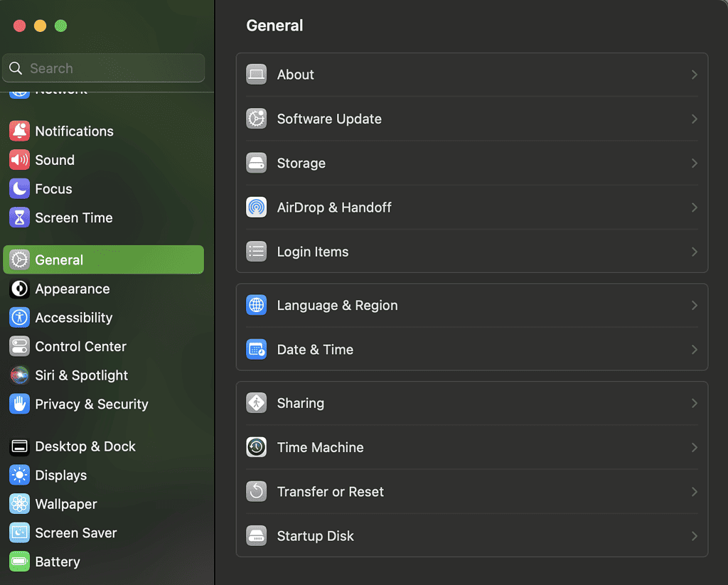The height and width of the screenshot is (585, 728).
Task: Click the Time Machine clock icon
Action: (x=256, y=447)
